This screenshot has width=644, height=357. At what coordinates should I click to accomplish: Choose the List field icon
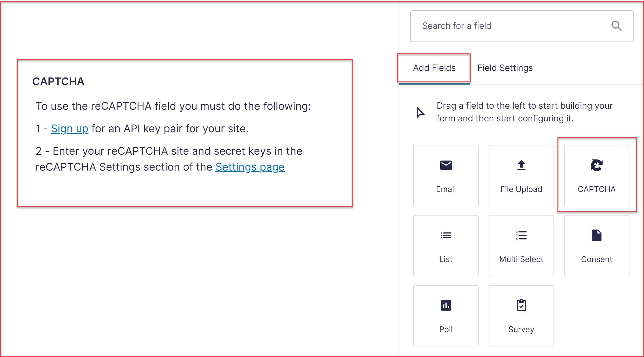tap(446, 235)
